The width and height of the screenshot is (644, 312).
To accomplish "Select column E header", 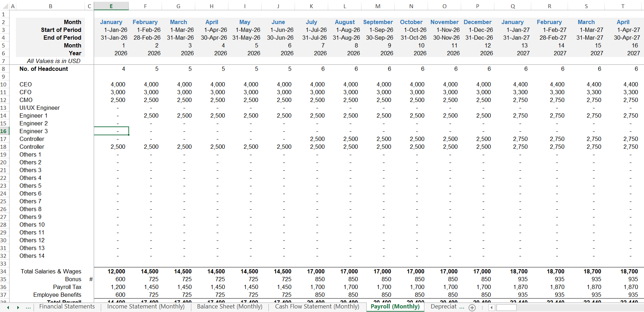I will (x=111, y=6).
